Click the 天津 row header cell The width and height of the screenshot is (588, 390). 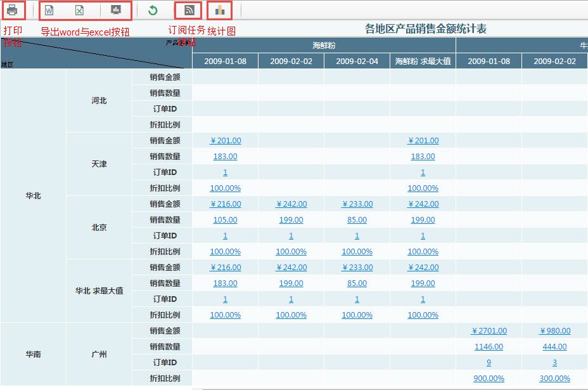click(x=99, y=164)
